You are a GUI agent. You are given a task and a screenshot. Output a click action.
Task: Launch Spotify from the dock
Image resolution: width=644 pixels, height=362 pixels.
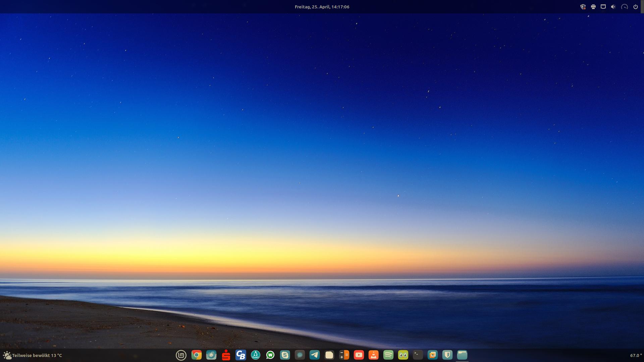coord(388,355)
